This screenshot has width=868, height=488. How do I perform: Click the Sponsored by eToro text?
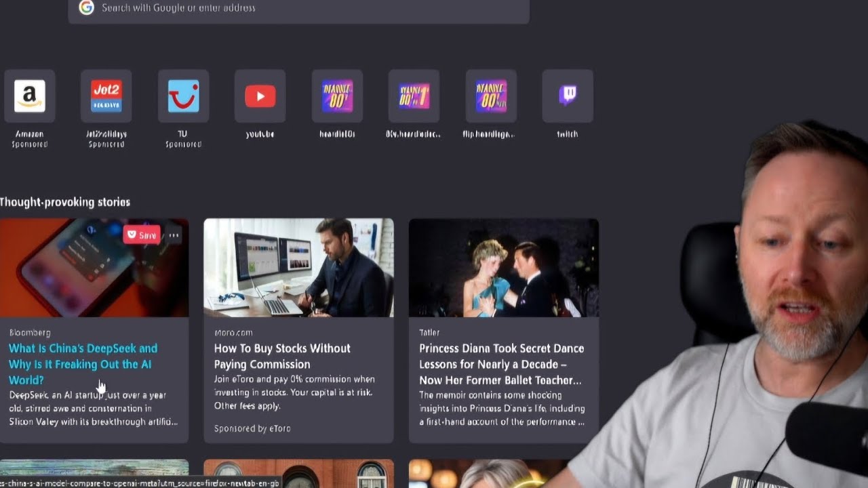(x=252, y=428)
